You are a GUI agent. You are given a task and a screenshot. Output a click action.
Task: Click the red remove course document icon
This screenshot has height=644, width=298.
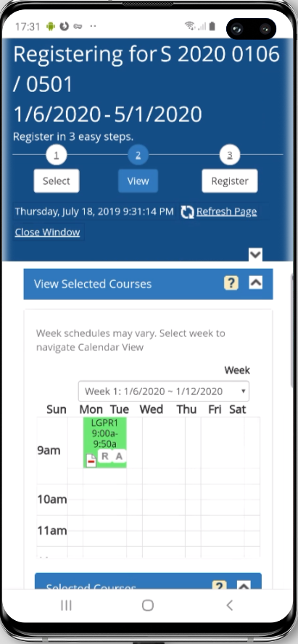(x=91, y=461)
